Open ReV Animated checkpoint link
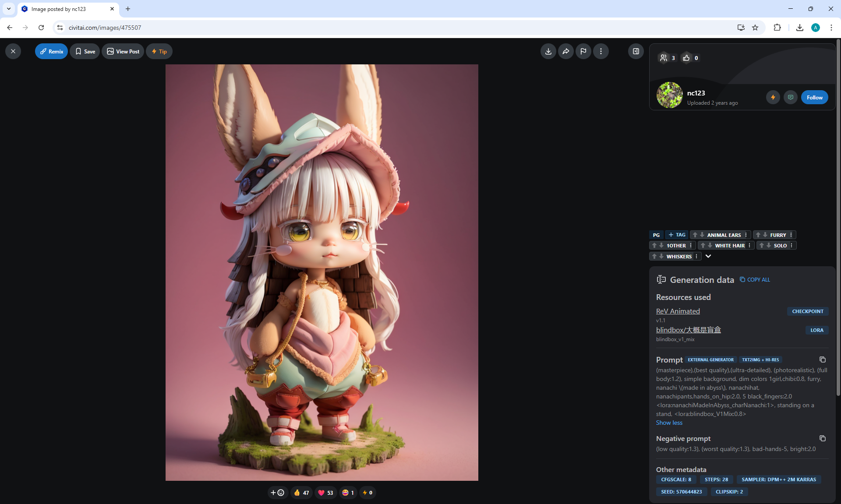Image resolution: width=841 pixels, height=504 pixels. (678, 311)
